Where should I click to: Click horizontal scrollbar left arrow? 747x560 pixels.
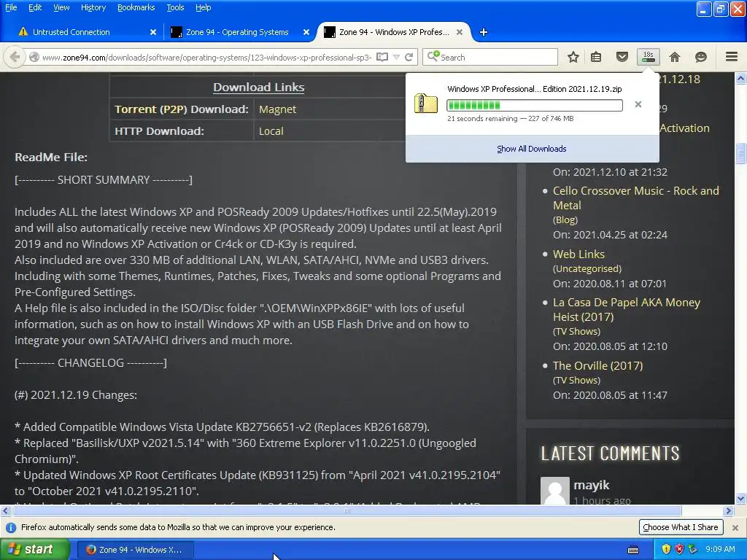click(x=5, y=511)
